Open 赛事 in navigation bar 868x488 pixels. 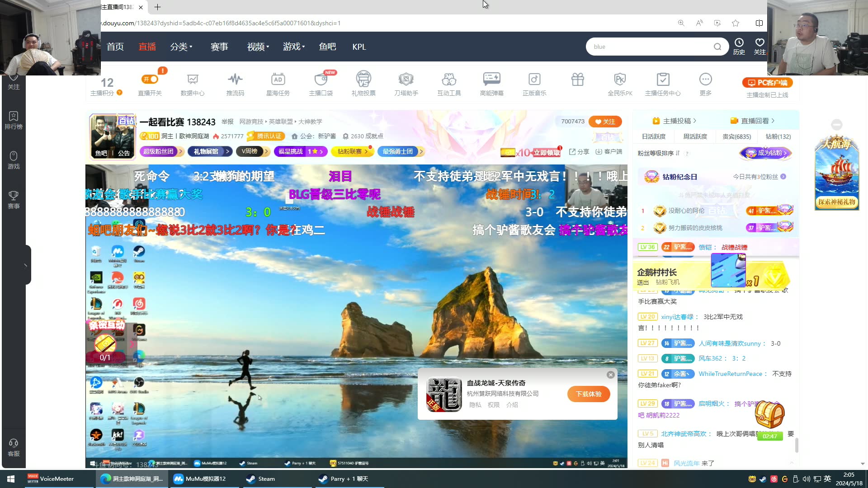219,47
